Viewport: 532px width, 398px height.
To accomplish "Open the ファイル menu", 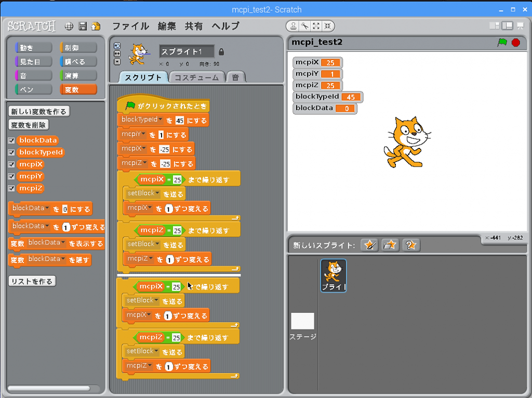I will 130,26.
